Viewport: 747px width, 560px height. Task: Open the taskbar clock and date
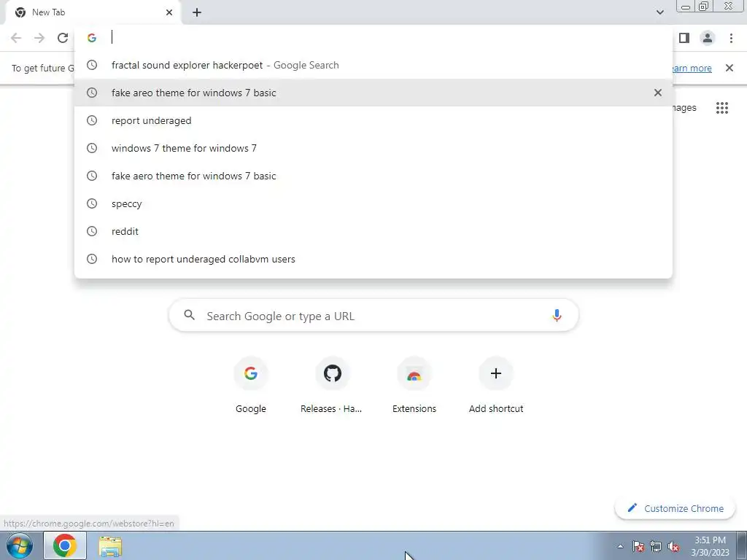point(710,546)
